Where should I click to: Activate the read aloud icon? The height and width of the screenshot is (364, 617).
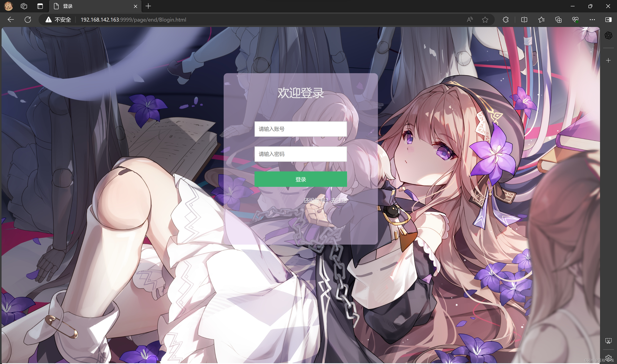coord(470,20)
